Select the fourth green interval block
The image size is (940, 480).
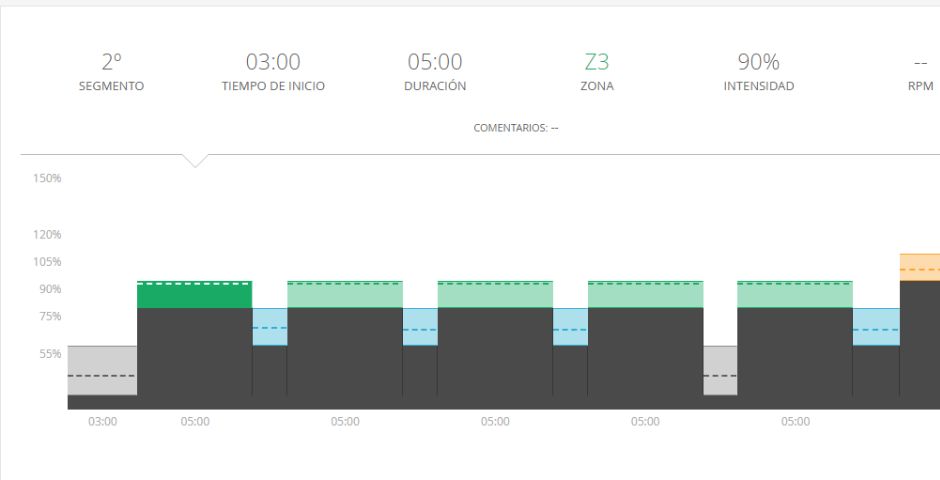pyautogui.click(x=646, y=294)
